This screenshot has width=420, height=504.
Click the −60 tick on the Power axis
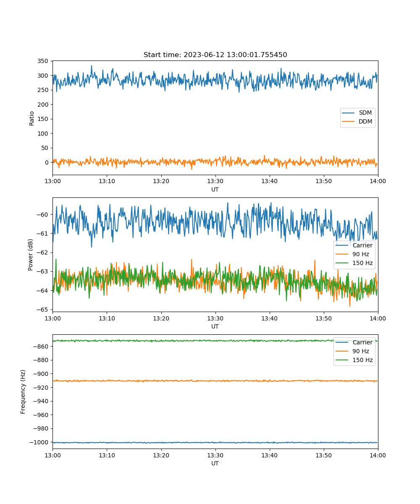click(x=42, y=215)
